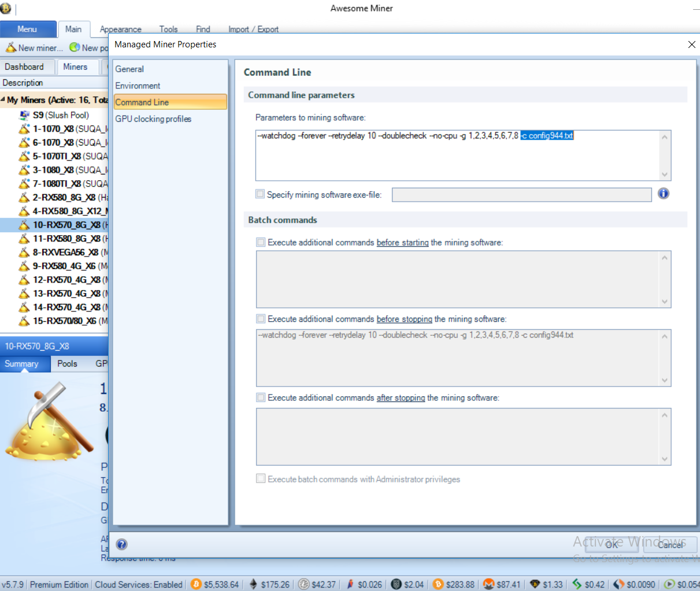Click the pickaxe icon of miner 12-RX570_4G_X8
The height and width of the screenshot is (591, 700).
[x=24, y=280]
